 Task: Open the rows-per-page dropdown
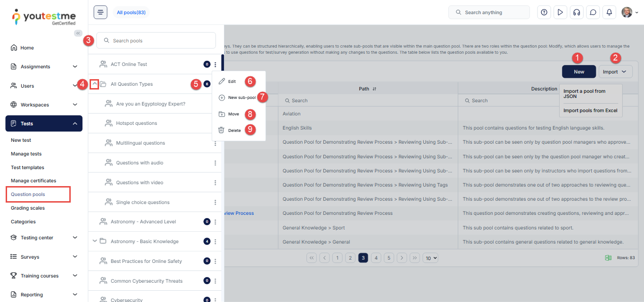pyautogui.click(x=430, y=258)
